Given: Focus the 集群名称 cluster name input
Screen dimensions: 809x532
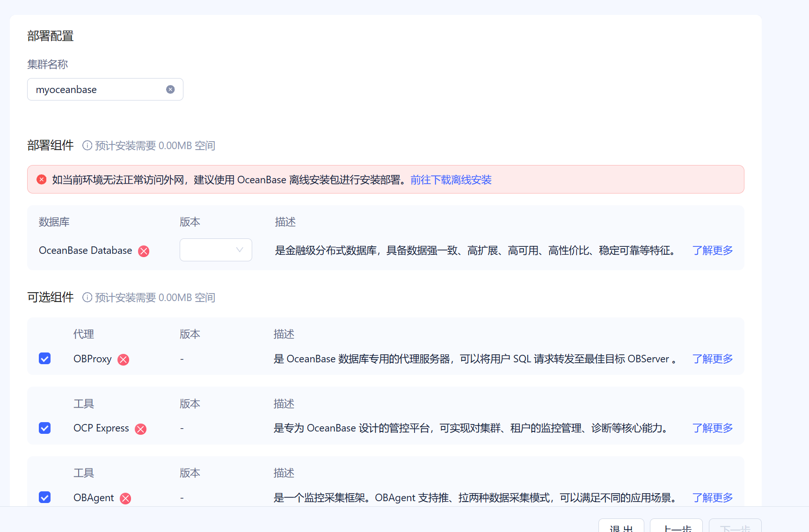Looking at the screenshot, I should click(x=105, y=89).
